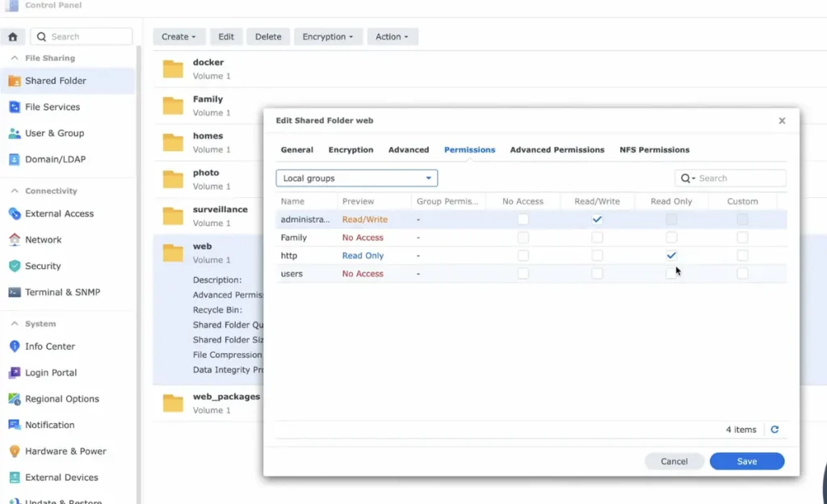This screenshot has height=504, width=827.
Task: Check Read Only for the users group
Action: pos(671,274)
